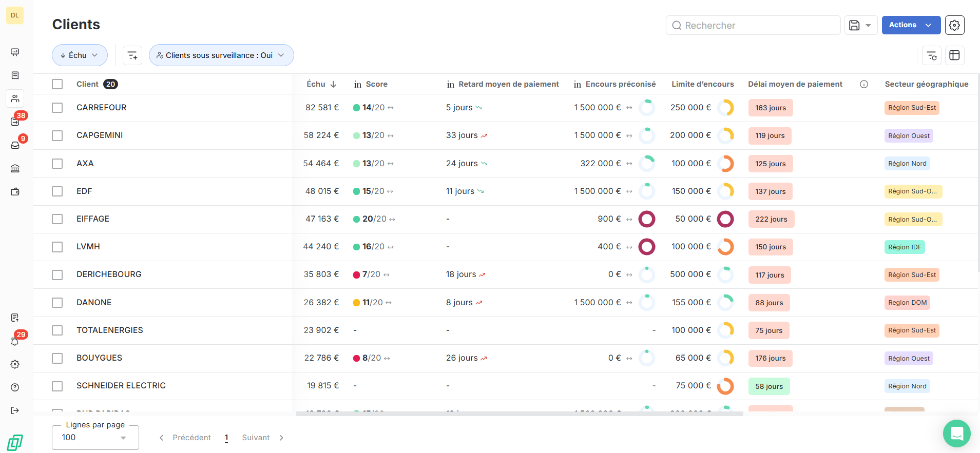Go to Suivant page
The image size is (980, 453).
click(263, 438)
